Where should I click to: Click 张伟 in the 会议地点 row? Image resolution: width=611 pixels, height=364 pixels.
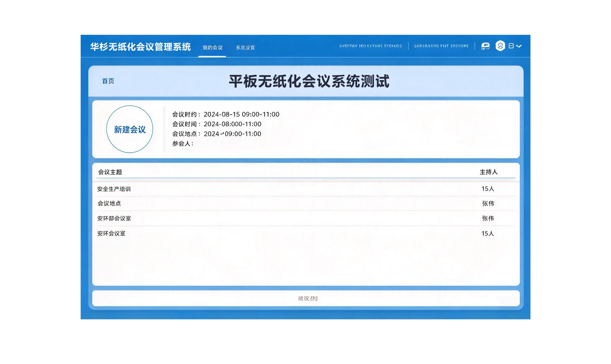pyautogui.click(x=488, y=203)
